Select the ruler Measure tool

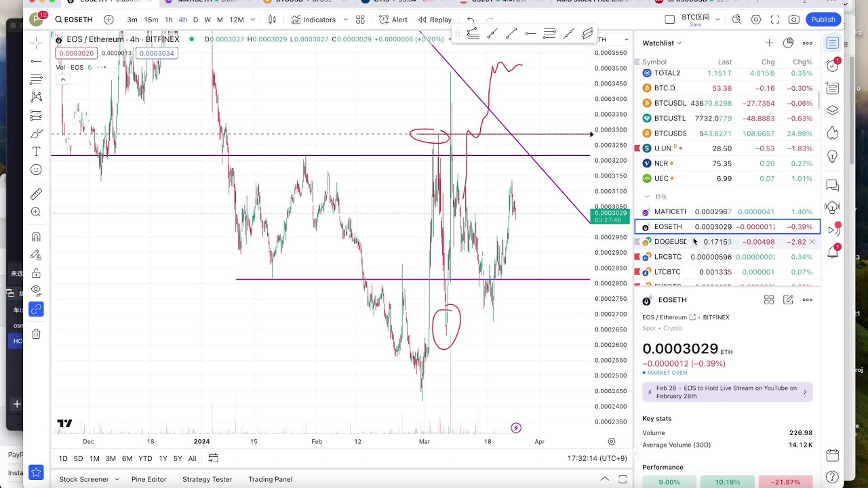36,195
